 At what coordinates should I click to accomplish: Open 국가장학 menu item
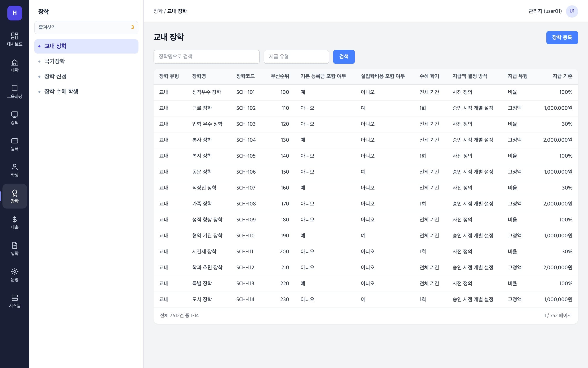[86, 61]
